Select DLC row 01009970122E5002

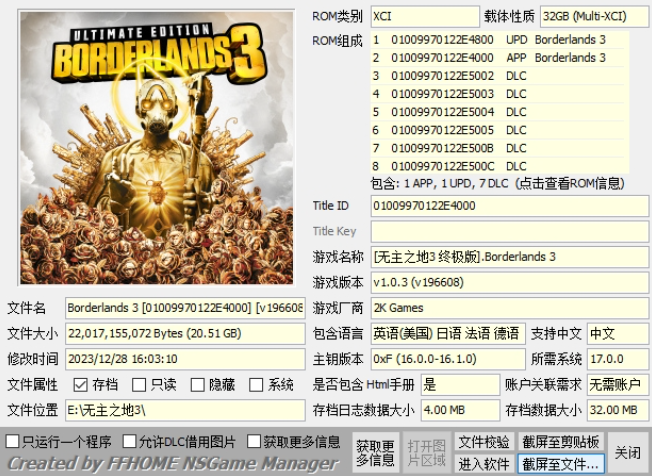coord(499,76)
